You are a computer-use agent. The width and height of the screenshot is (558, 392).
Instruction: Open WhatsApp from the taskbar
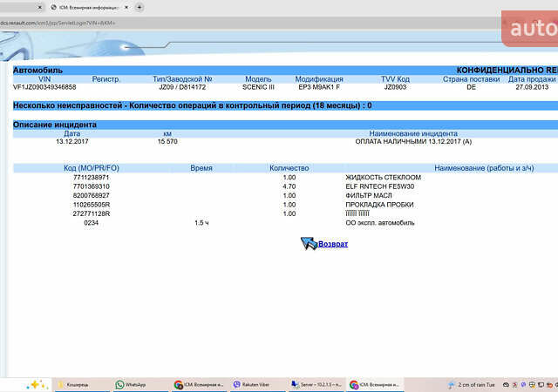(131, 384)
